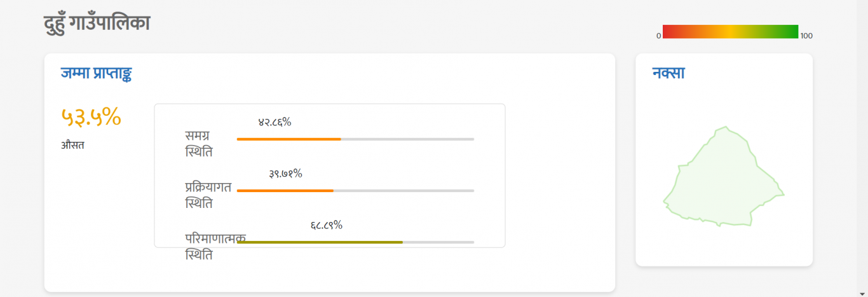Select the प्रक्रियागत स्थिति label
Viewport: 868px width, 297px height.
coord(208,195)
